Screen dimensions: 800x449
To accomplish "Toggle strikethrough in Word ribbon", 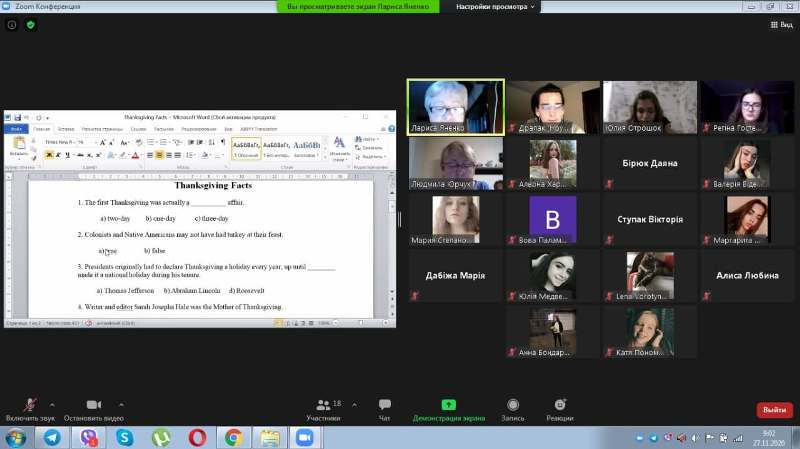I will click(80, 155).
